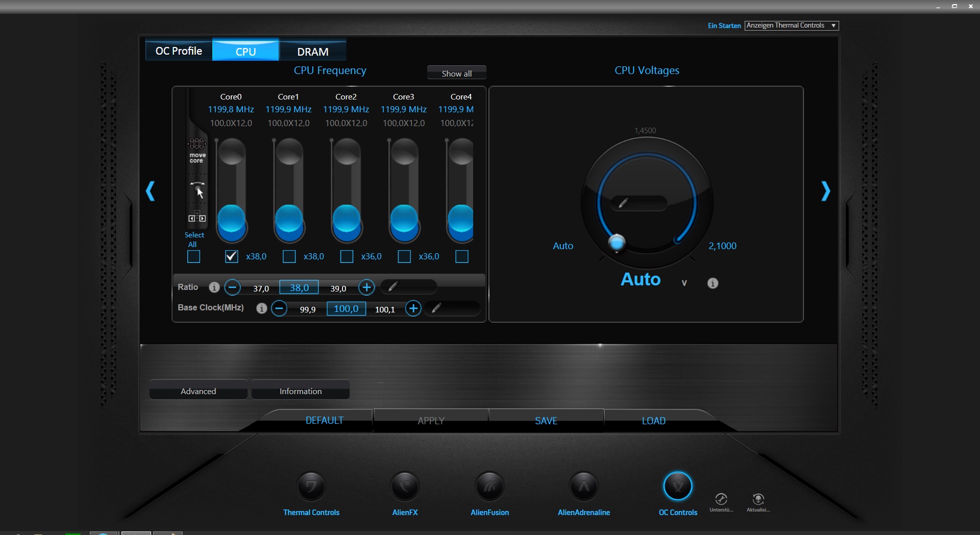Select Base Clock value 99,9
980x535 pixels.
[308, 309]
